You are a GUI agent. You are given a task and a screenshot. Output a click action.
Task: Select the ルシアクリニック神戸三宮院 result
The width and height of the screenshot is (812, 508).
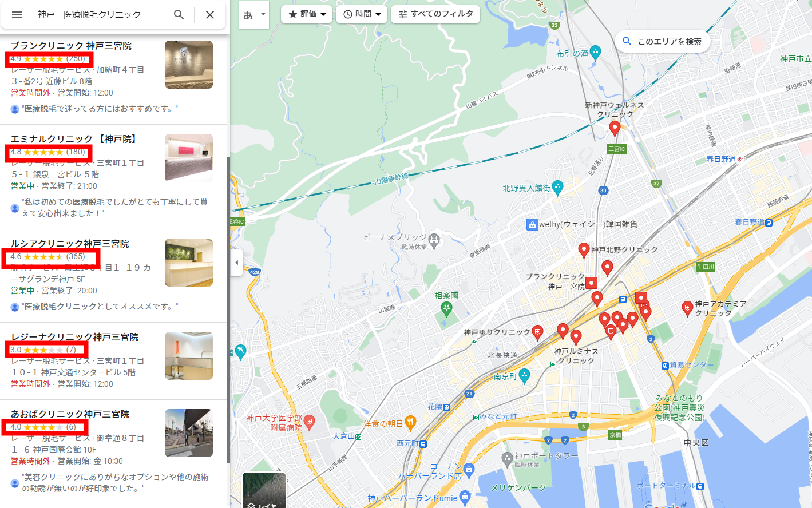[x=70, y=244]
